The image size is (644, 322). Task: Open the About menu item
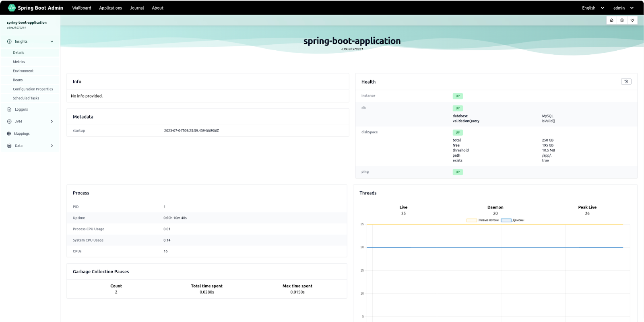point(158,8)
